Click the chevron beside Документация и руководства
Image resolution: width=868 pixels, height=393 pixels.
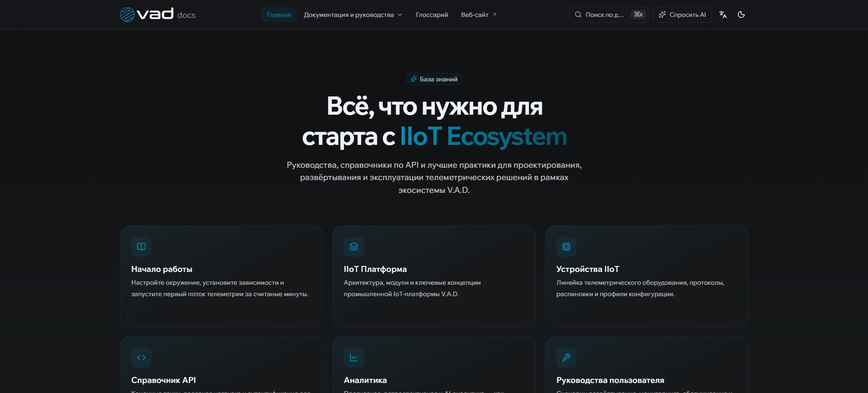click(400, 15)
